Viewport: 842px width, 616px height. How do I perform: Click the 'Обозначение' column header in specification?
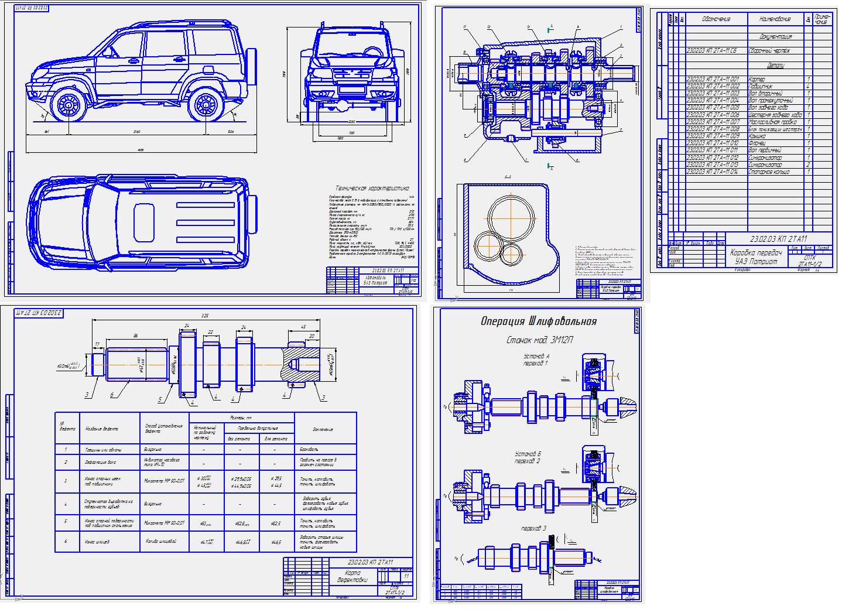coord(716,19)
